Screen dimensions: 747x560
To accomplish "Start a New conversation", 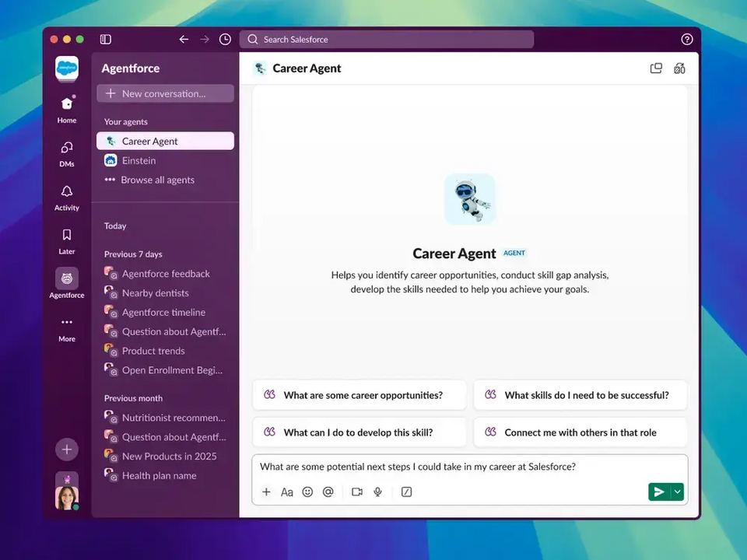I will (165, 93).
